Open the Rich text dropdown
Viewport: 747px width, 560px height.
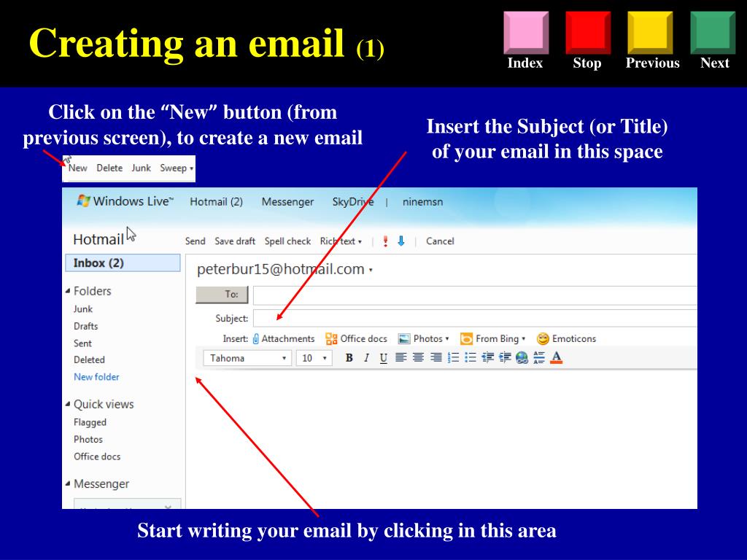coord(341,241)
